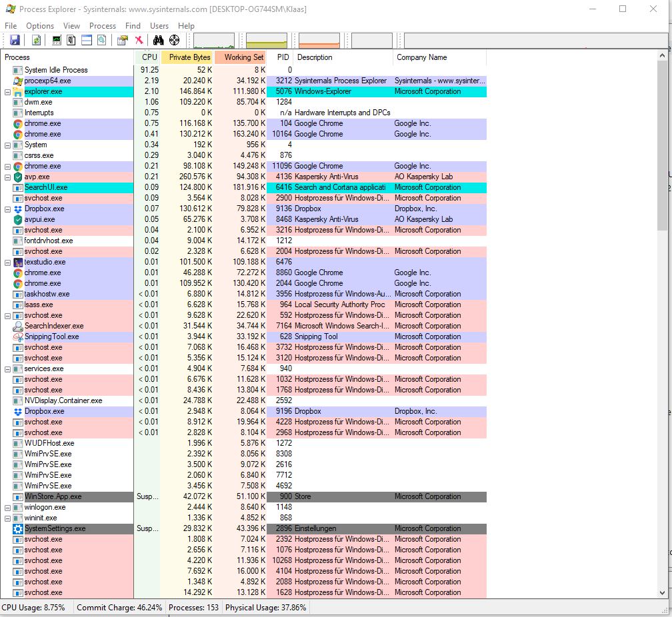The width and height of the screenshot is (672, 617).
Task: Select the System Idle Process row
Action: pos(243,70)
